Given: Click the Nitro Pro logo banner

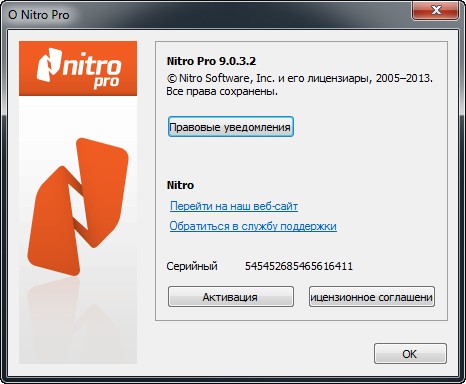Looking at the screenshot, I should pyautogui.click(x=78, y=69).
